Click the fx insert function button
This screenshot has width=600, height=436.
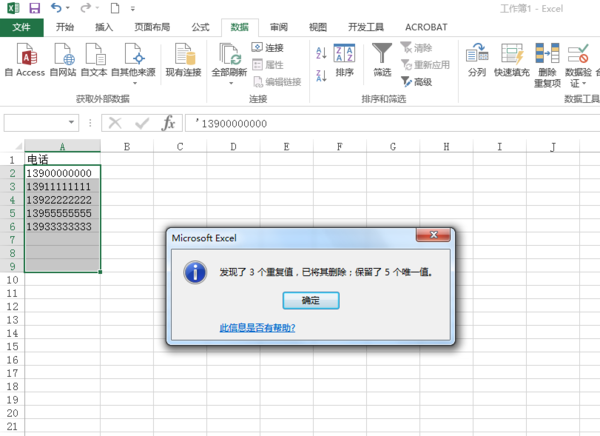tap(168, 123)
